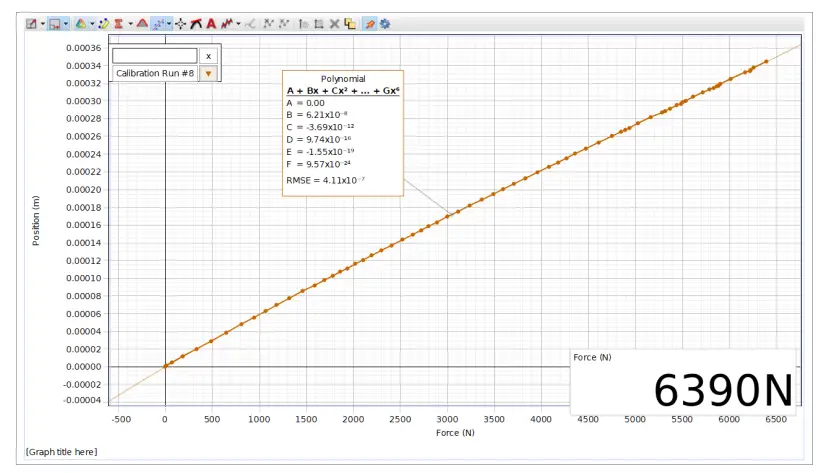Select the colored triangle highlight tool

click(81, 24)
